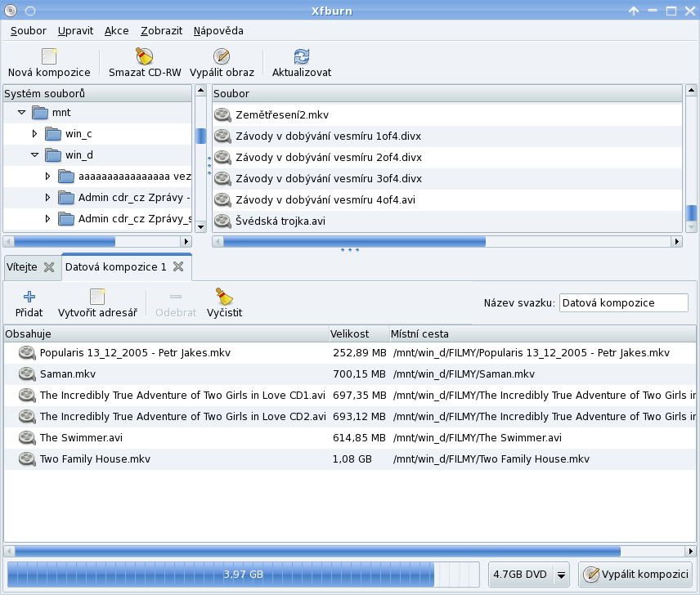The height and width of the screenshot is (595, 700).
Task: Click the greyed-out Odebrat minus icon
Action: 176,297
